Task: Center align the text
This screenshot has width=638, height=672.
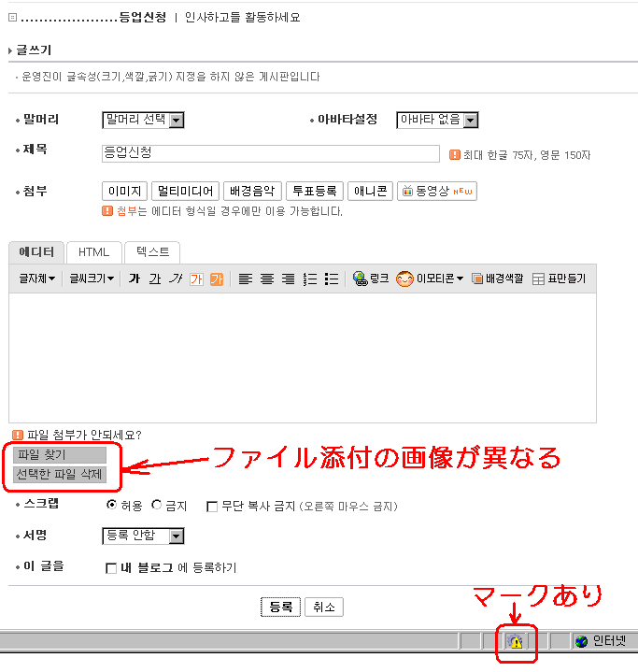Action: pos(267,279)
